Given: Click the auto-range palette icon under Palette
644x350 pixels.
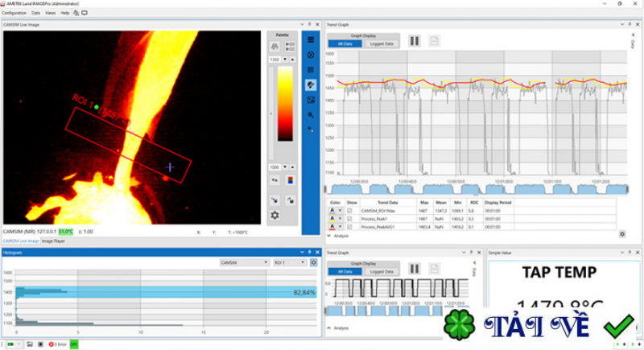Looking at the screenshot, I should click(x=275, y=47).
